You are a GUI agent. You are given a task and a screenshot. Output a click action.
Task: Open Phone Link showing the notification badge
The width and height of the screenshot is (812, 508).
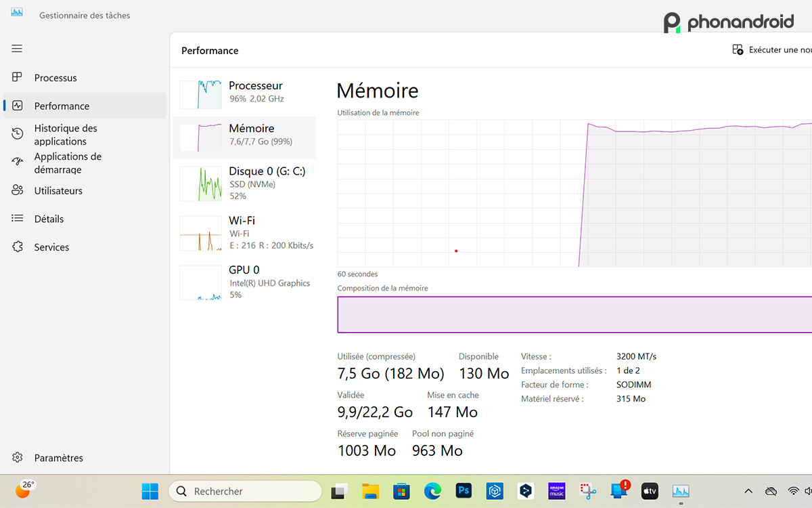click(618, 490)
